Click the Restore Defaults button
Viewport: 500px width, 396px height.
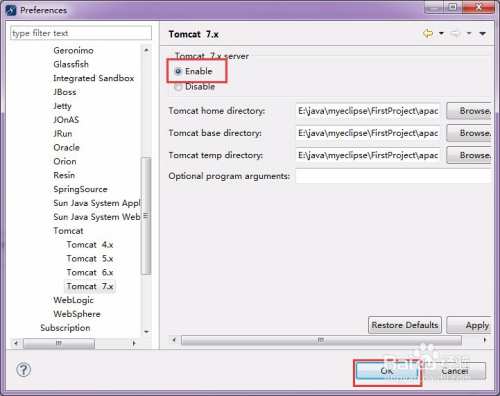coord(405,325)
